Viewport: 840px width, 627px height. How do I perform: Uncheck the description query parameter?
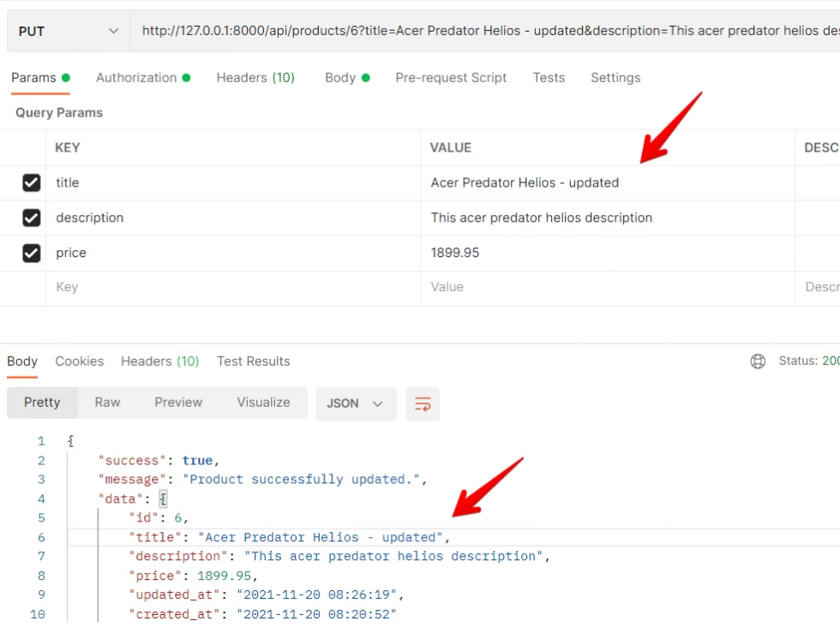[32, 218]
